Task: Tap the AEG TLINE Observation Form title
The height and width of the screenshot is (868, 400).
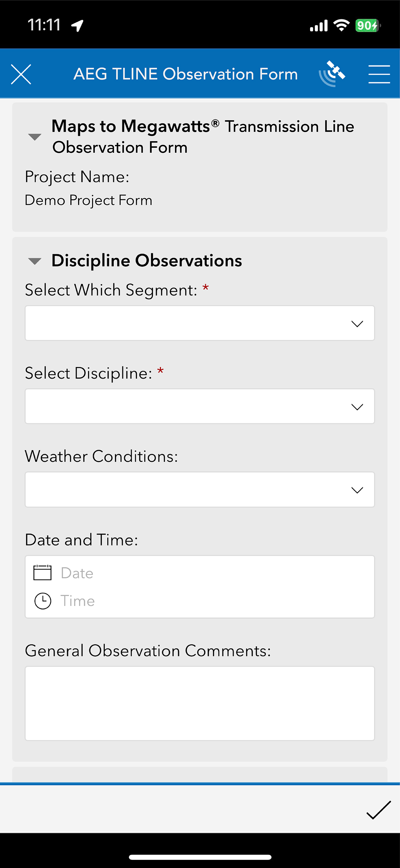Action: [185, 74]
